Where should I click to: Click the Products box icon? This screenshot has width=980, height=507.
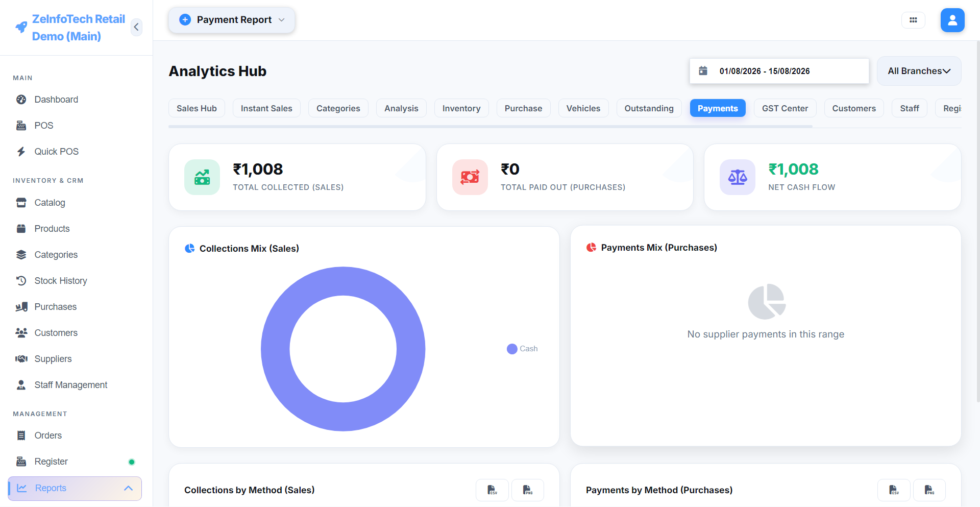click(x=21, y=229)
